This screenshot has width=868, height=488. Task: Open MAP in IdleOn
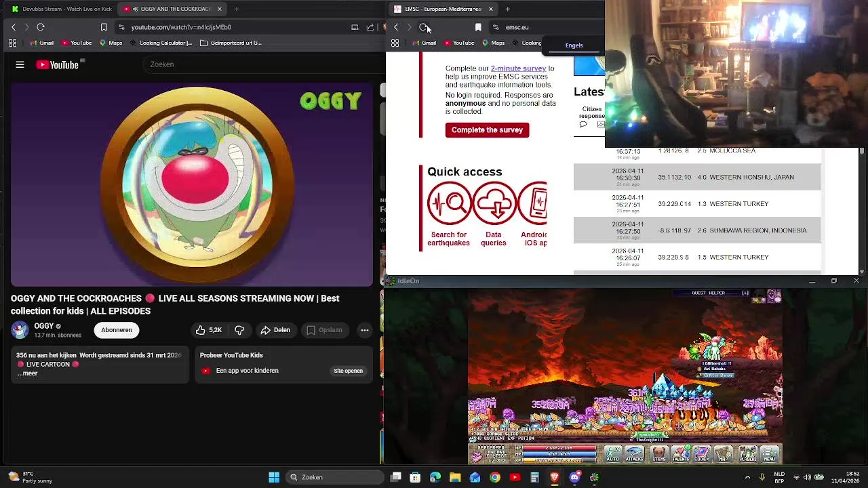[724, 454]
